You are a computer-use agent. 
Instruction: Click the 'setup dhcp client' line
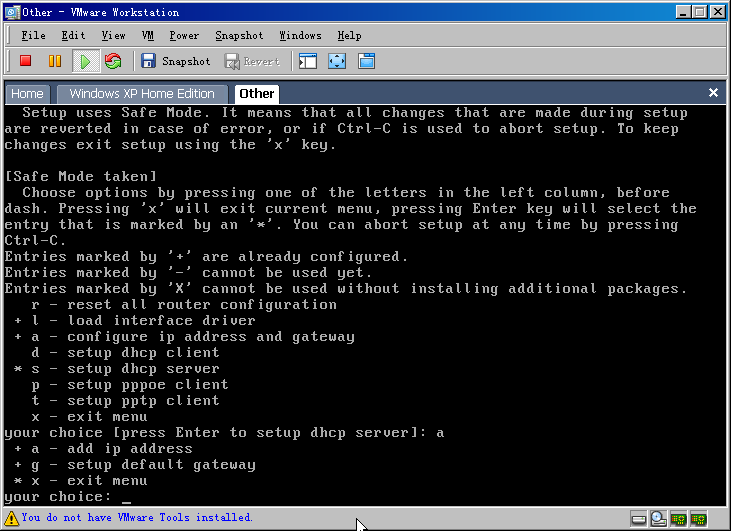125,352
